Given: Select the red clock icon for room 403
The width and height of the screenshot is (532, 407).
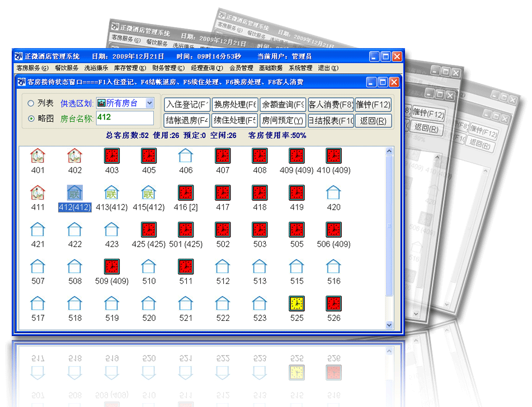Looking at the screenshot, I should tap(112, 156).
